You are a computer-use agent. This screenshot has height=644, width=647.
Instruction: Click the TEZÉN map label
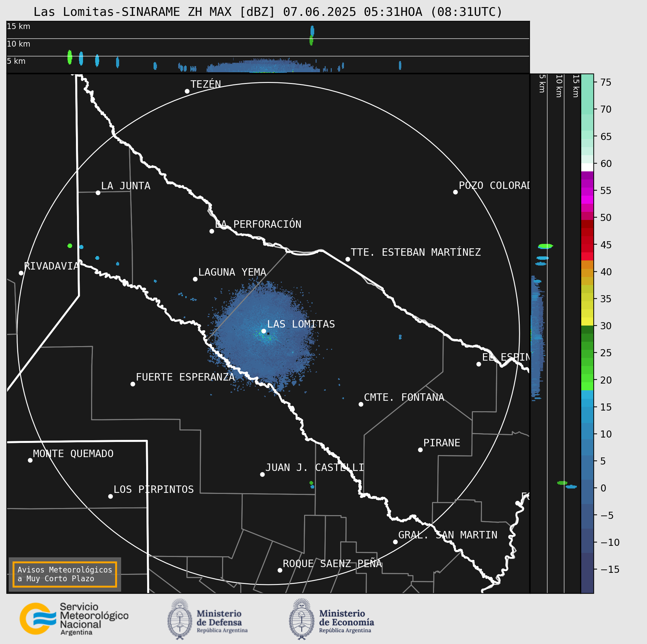tap(206, 84)
